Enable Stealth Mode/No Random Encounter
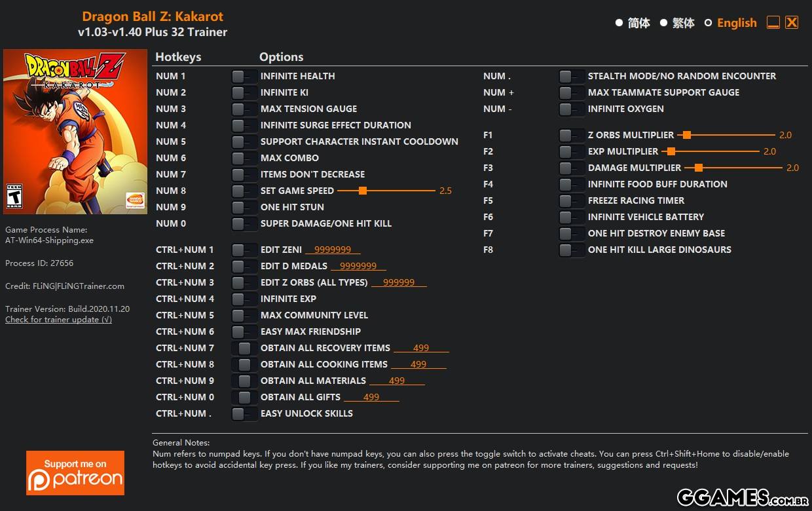Viewport: 812px width, 511px height. coord(571,77)
